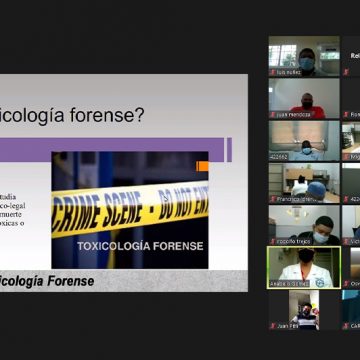Select luis nuñez video tile
This screenshot has height=360, width=360.
pyautogui.click(x=304, y=56)
